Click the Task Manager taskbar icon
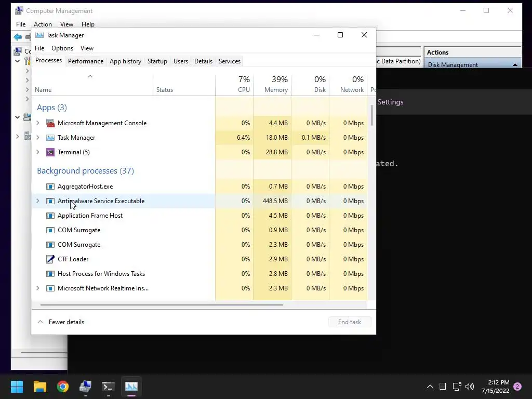Image resolution: width=532 pixels, height=399 pixels. [131, 387]
